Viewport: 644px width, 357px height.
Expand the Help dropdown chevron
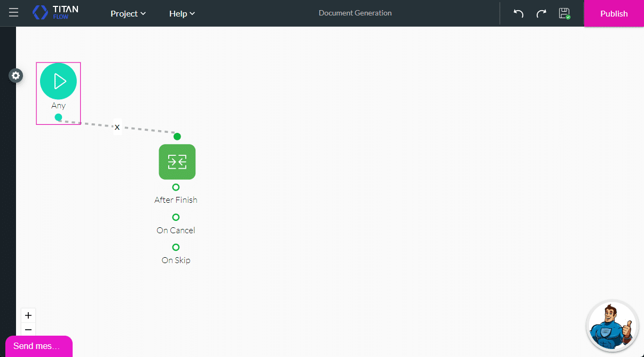[192, 14]
